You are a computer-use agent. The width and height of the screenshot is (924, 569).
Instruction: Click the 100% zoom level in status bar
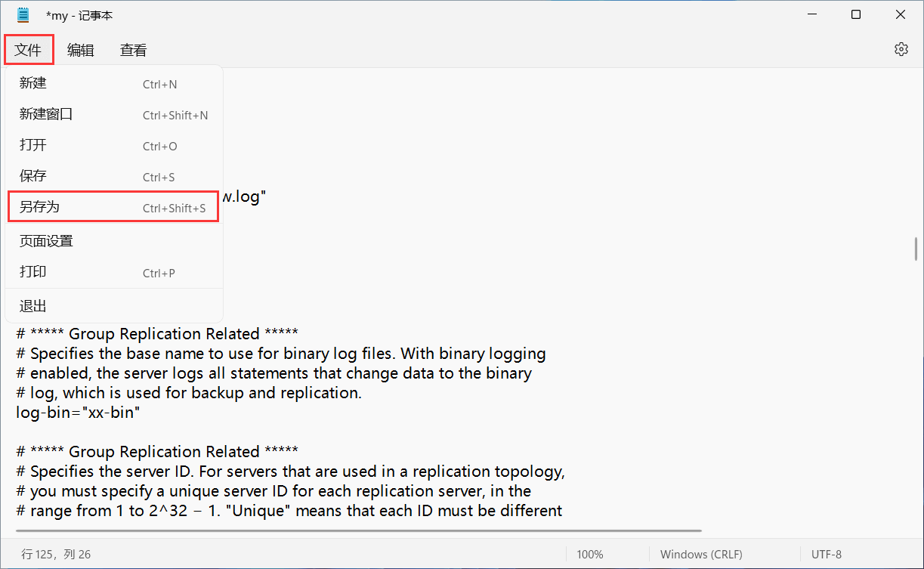589,555
